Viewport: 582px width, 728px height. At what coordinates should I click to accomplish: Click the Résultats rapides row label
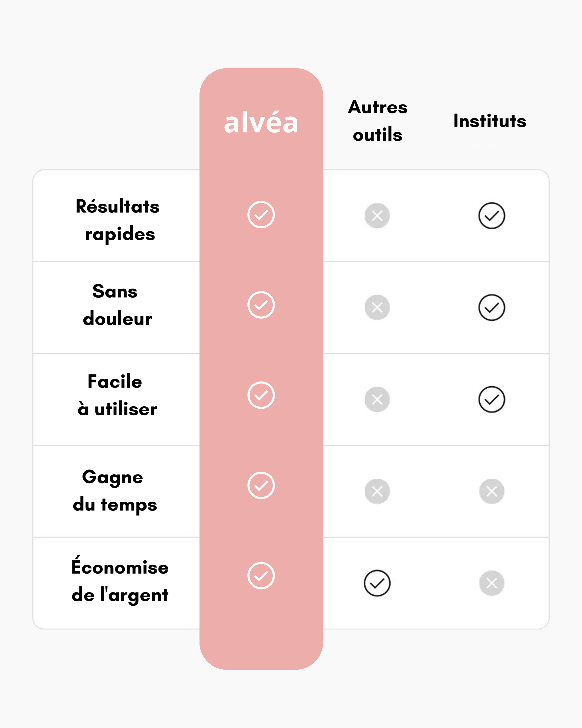point(118,220)
